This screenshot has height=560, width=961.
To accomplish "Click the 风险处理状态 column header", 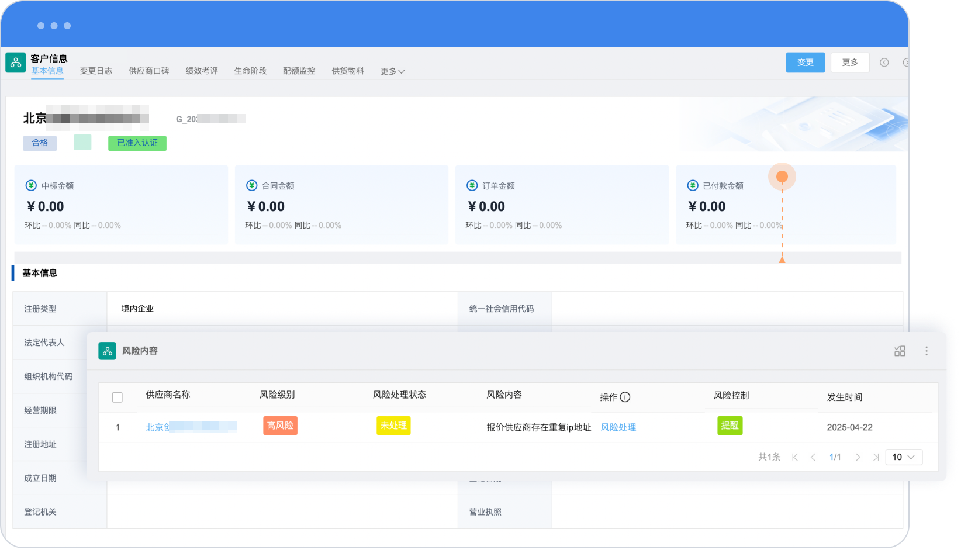I will tap(400, 395).
